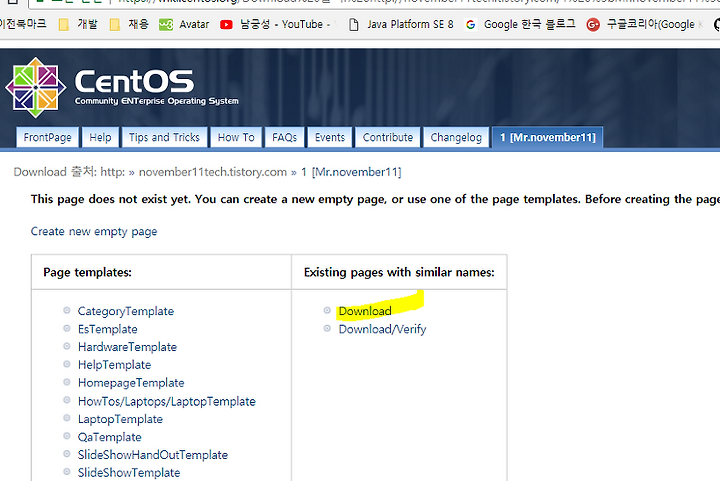Open the Avatar bookmark
The image size is (720, 481).
click(184, 24)
